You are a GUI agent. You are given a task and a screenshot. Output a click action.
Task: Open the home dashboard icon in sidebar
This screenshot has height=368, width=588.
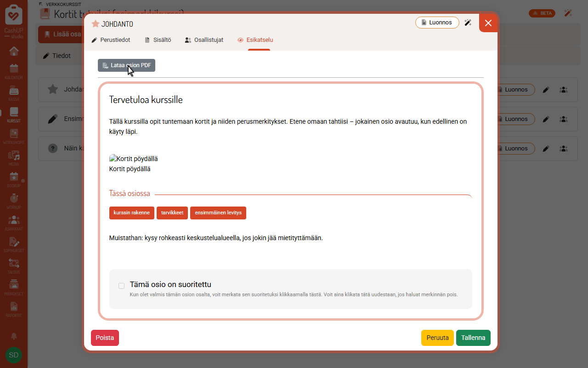tap(14, 52)
